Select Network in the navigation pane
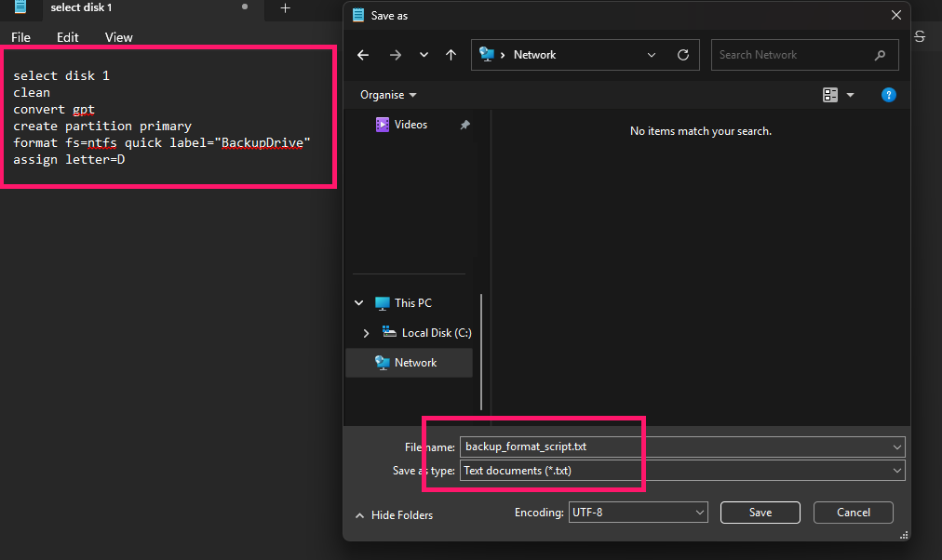942x560 pixels. [x=410, y=363]
